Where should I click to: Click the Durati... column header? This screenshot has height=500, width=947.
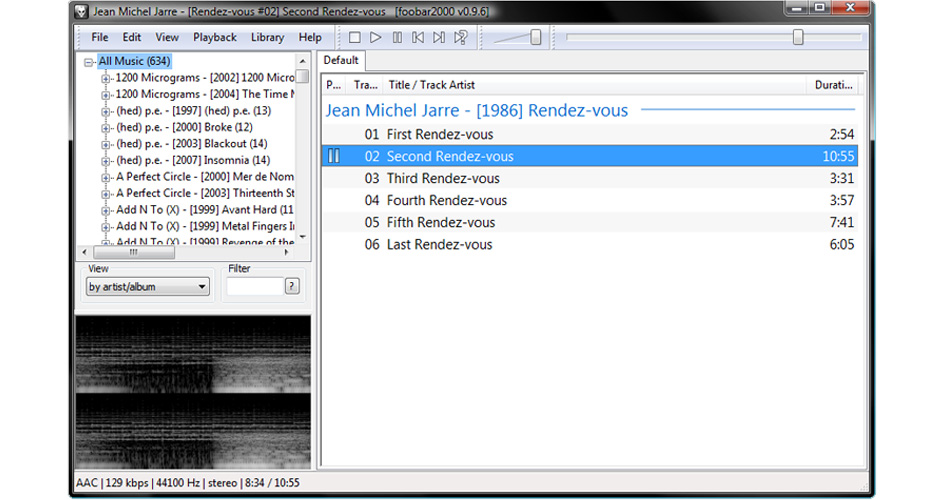click(x=832, y=85)
